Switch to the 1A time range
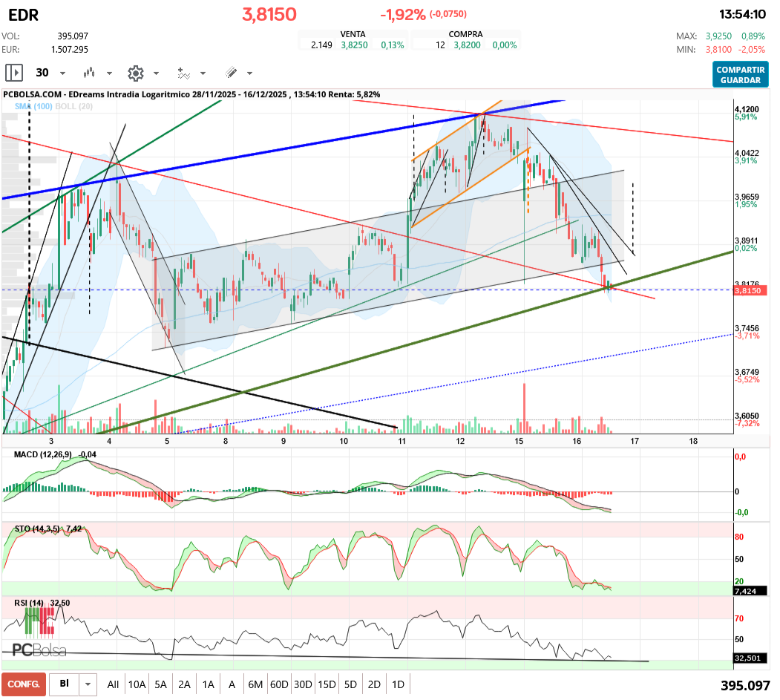The height and width of the screenshot is (700, 780). (209, 684)
